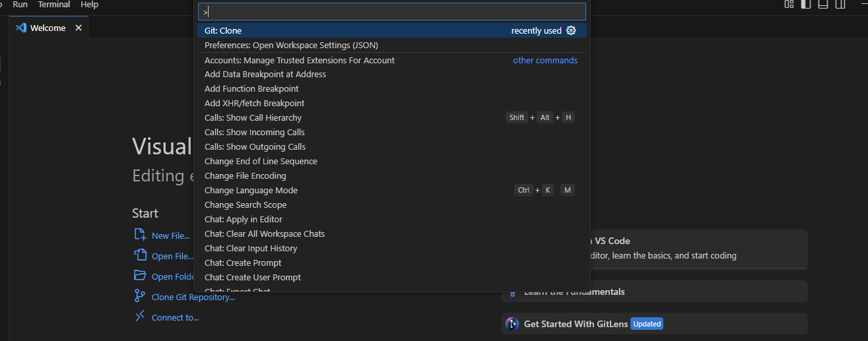Click the 'other commands' separator label

coord(545,60)
